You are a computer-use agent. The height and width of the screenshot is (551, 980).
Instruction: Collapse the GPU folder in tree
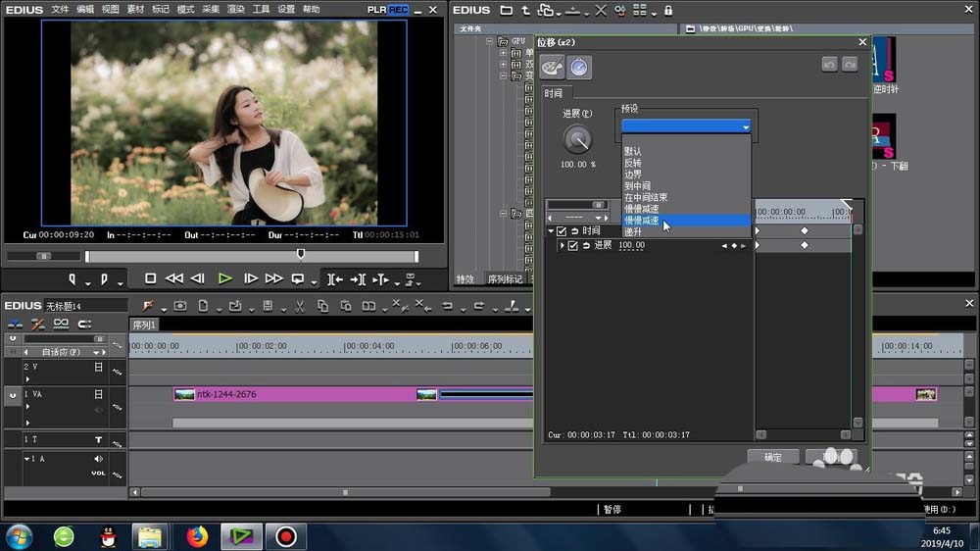(x=489, y=41)
